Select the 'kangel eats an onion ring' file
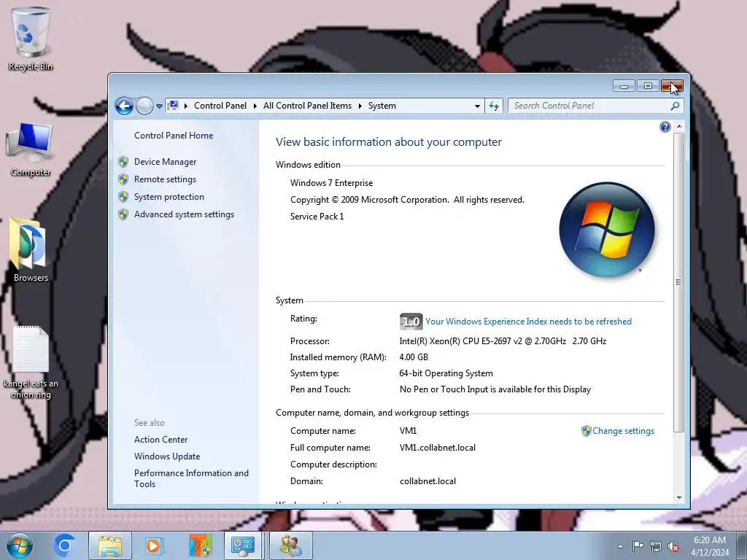The width and height of the screenshot is (747, 560). coord(31,363)
